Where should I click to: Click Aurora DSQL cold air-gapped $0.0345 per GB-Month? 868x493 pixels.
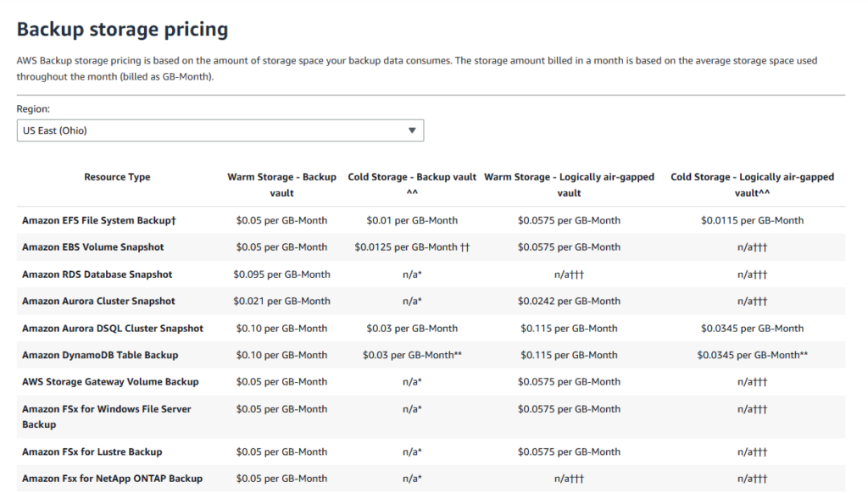coord(753,328)
